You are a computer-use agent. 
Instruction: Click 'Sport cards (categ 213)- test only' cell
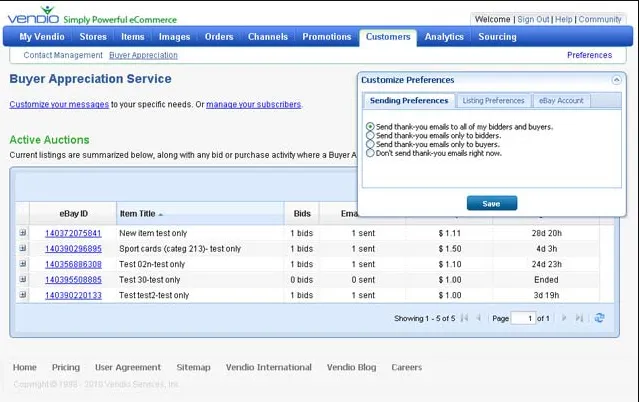[x=180, y=249]
